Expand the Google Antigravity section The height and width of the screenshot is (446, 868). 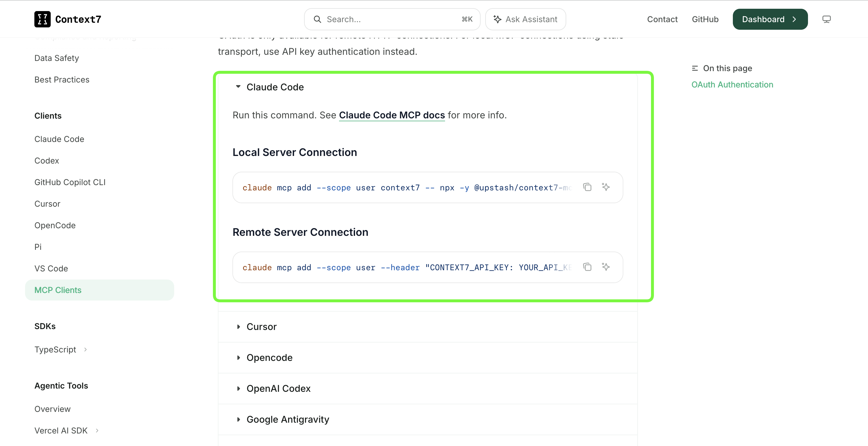(x=238, y=419)
